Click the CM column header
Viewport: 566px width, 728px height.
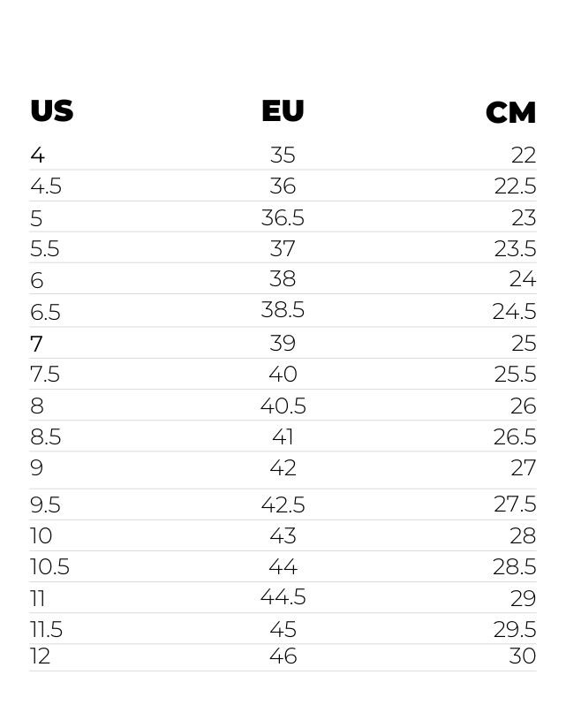[510, 113]
